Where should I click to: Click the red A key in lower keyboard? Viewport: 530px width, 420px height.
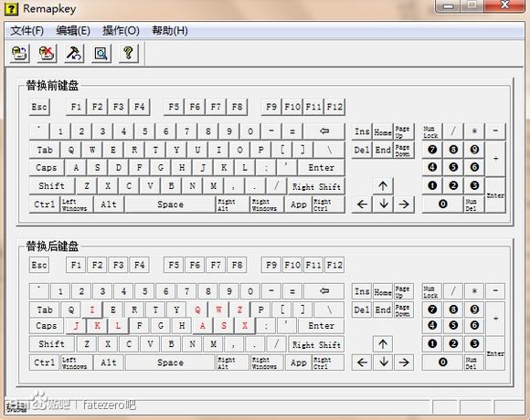coord(203,326)
